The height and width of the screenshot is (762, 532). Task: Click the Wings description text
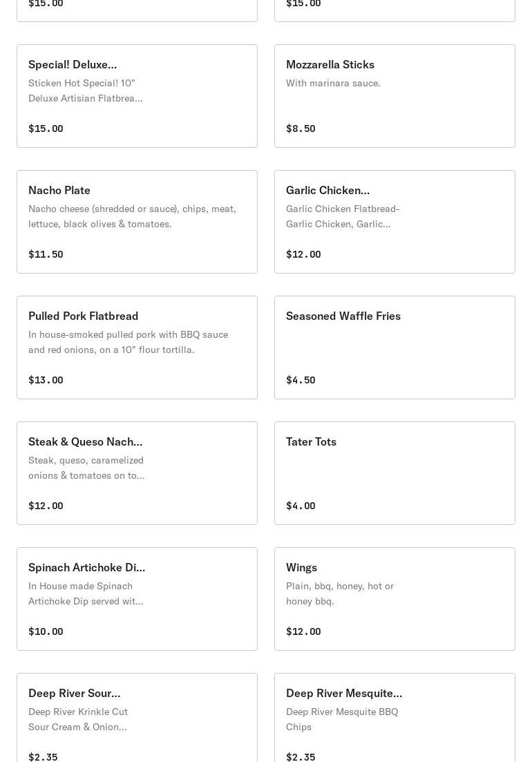[339, 593]
